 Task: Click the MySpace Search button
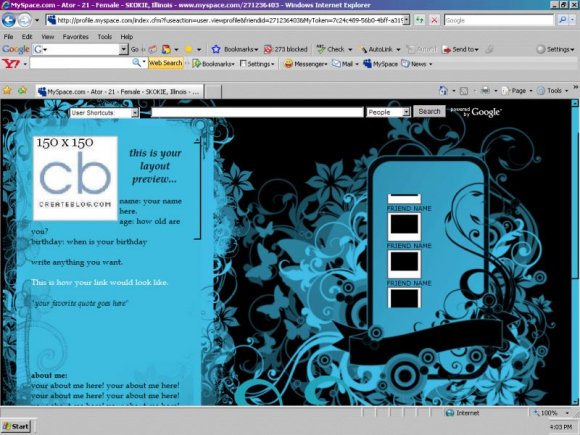click(429, 111)
